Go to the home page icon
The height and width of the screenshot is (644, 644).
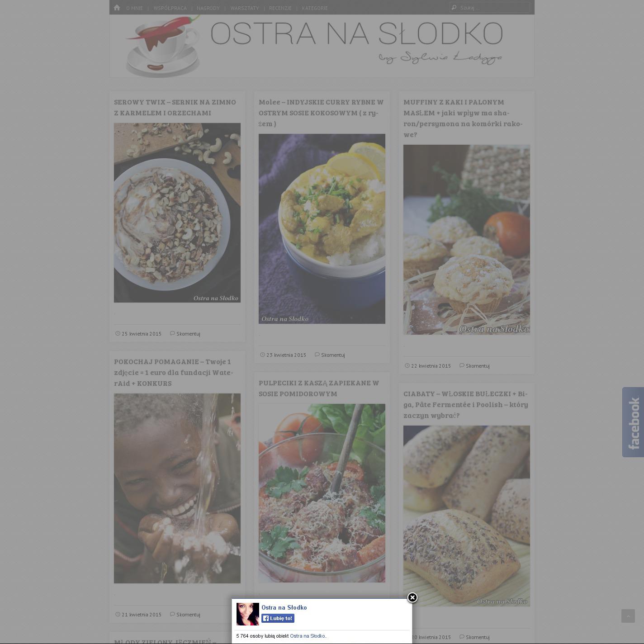(117, 8)
